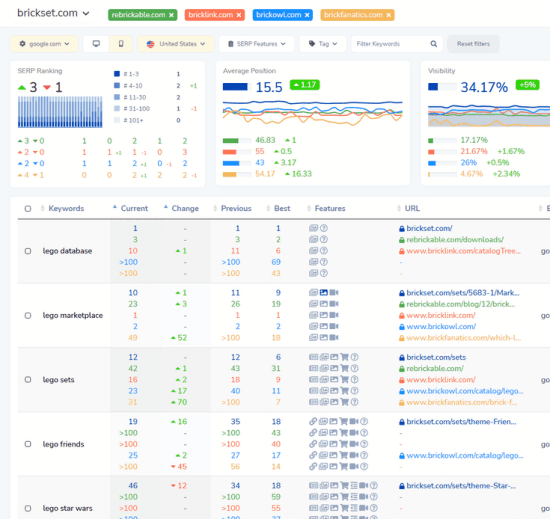Click #4-10 legend color swatch
Viewport: 550px width, 519px height.
pyautogui.click(x=117, y=86)
